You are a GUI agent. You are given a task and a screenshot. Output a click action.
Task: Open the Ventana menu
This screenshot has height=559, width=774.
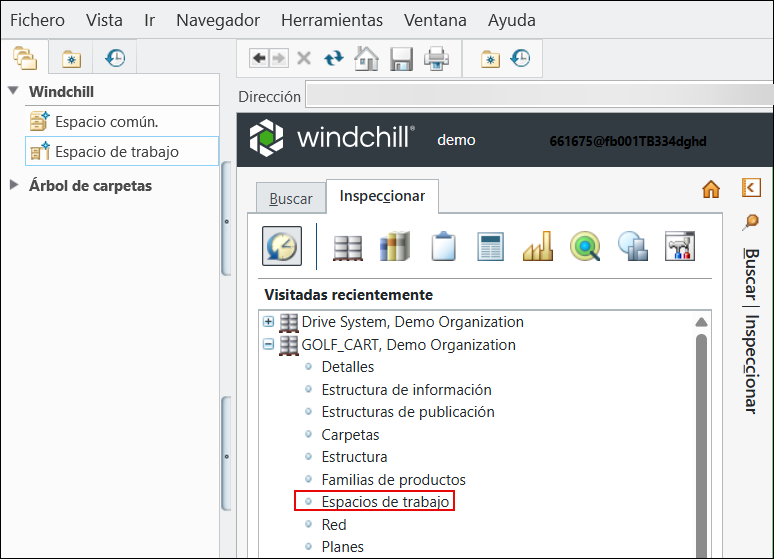(435, 20)
